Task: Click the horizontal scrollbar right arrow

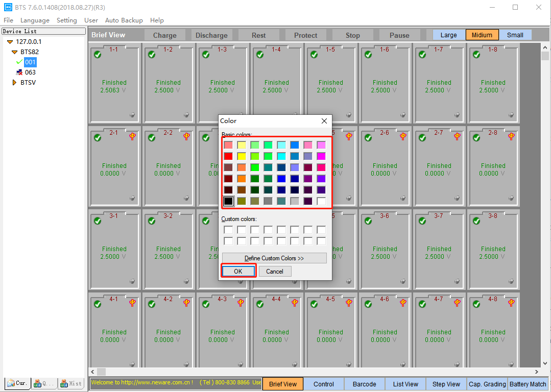Action: point(537,372)
